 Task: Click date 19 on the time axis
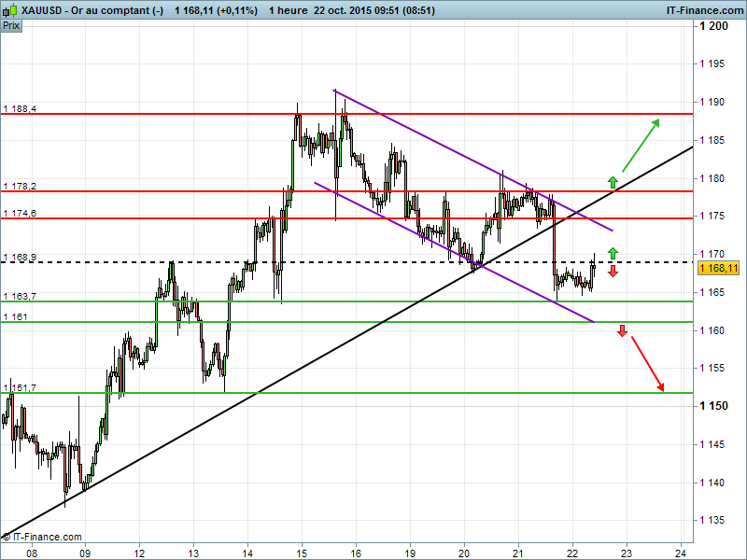point(410,553)
